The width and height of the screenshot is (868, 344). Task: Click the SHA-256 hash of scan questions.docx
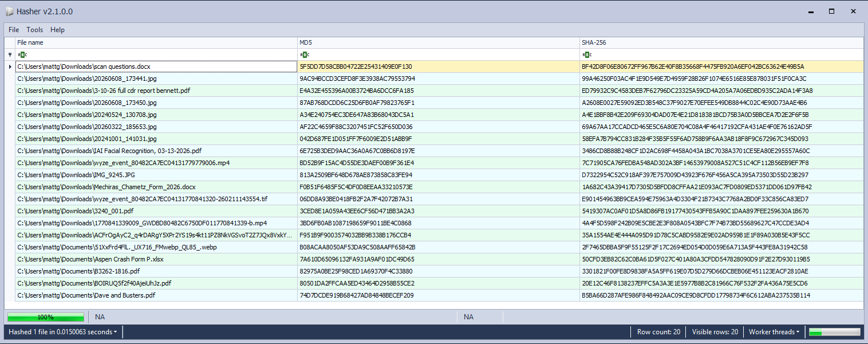[721, 67]
